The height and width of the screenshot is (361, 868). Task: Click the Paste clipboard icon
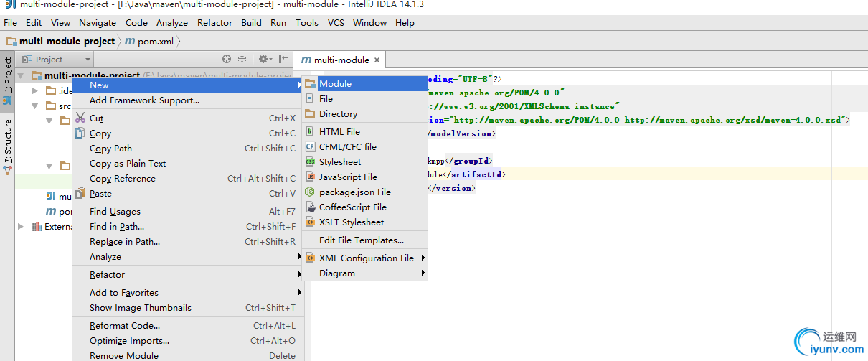[x=80, y=193]
